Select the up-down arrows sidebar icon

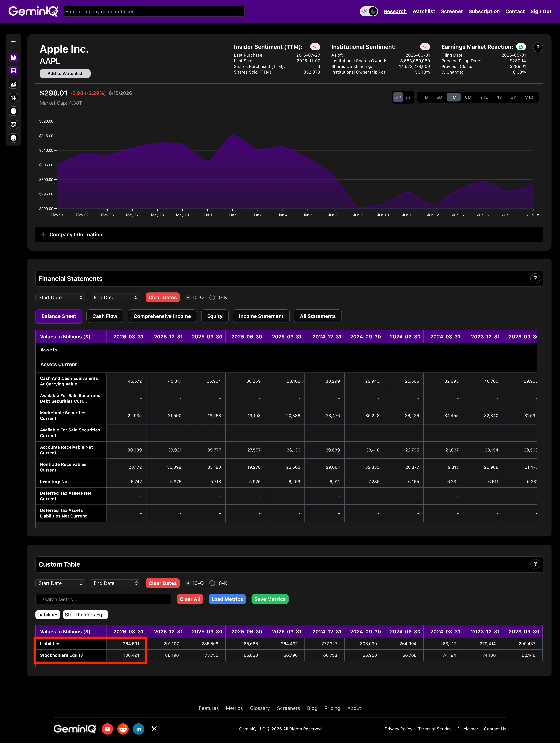[x=13, y=98]
